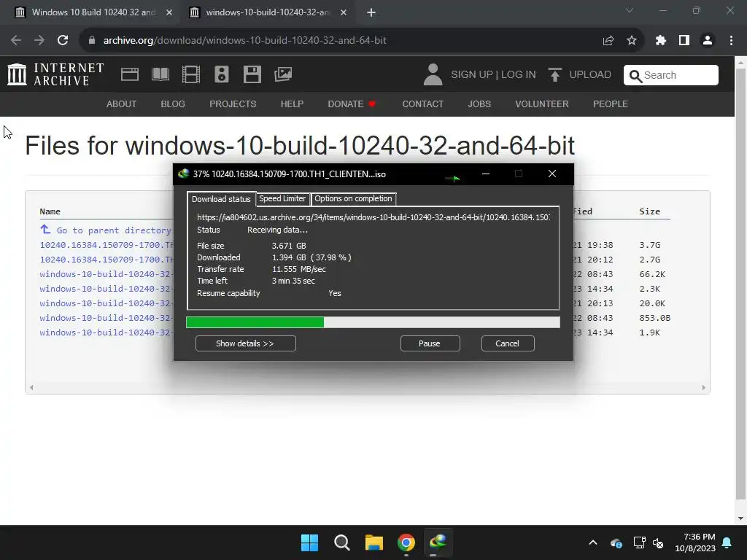Screen dimensions: 747x560
Task: Open File Explorer from the taskbar
Action: click(374, 542)
